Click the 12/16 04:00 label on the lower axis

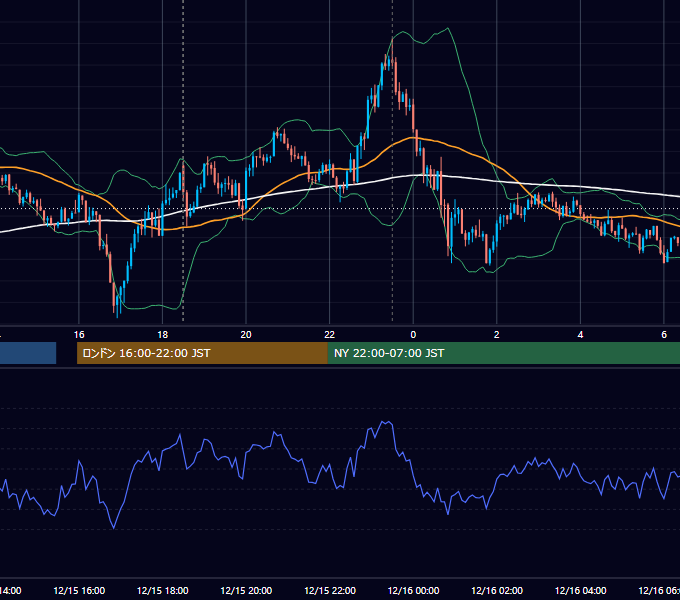580,590
